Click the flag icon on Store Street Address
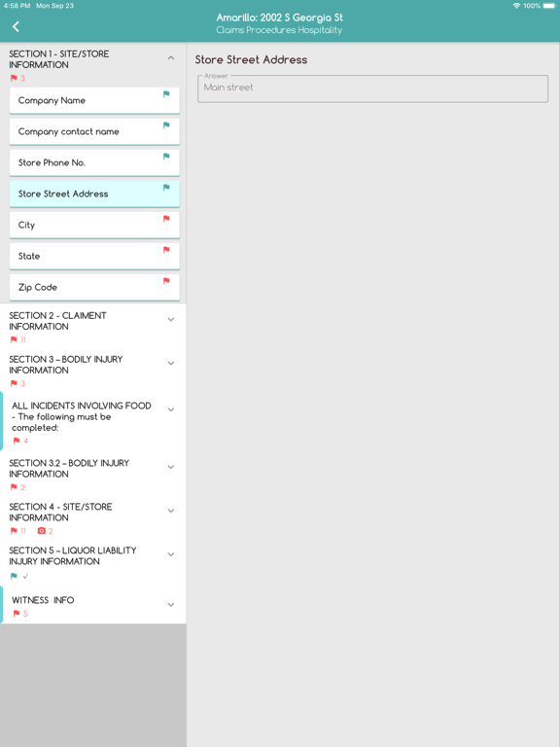 pyautogui.click(x=166, y=187)
